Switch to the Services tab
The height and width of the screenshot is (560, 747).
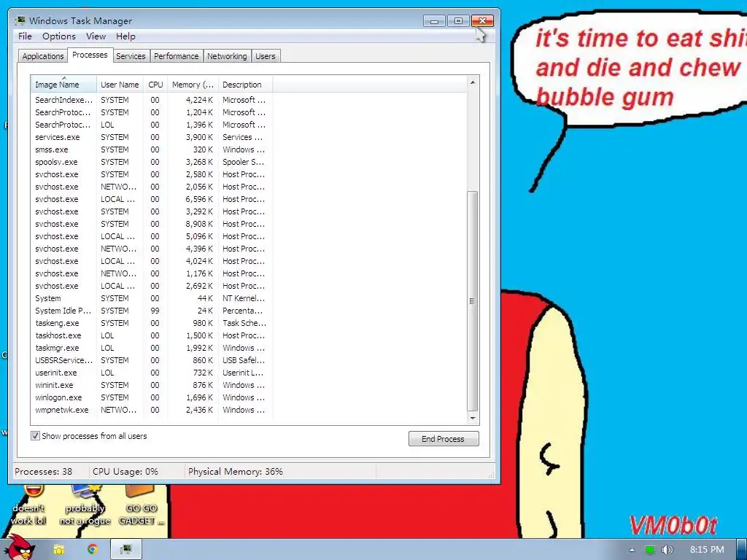[131, 56]
